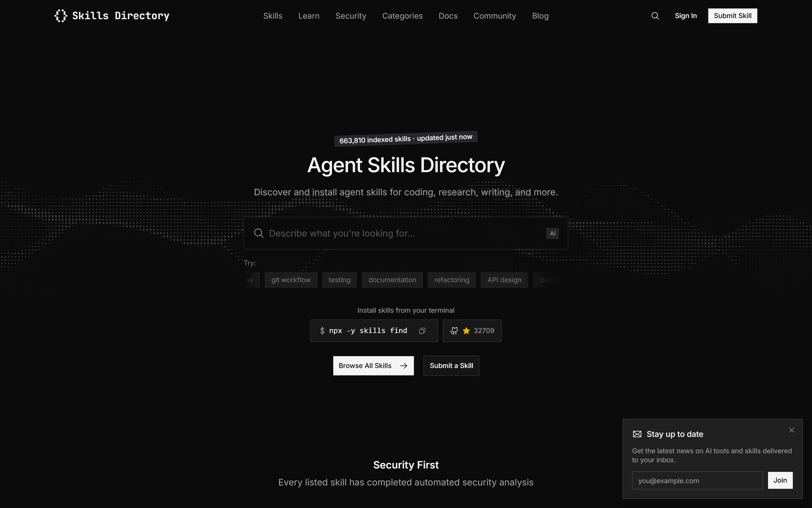The height and width of the screenshot is (508, 812).
Task: Click the npx -y skills find command text
Action: coord(368,331)
